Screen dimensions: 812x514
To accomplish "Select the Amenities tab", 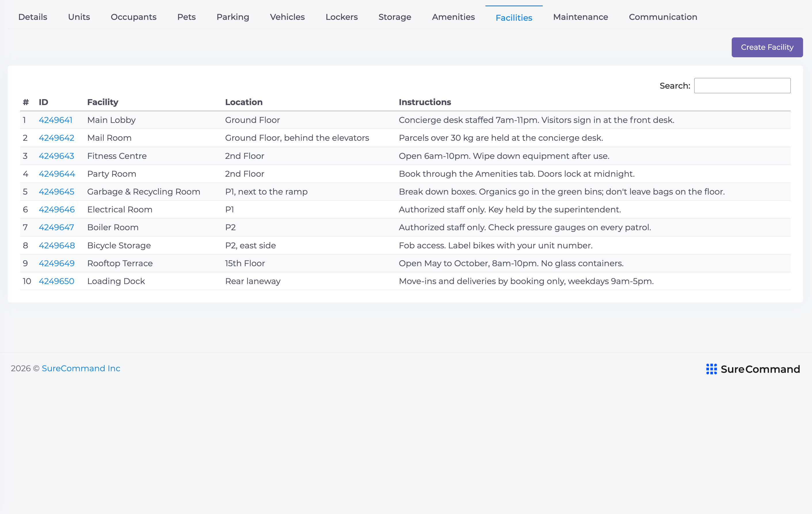I will [x=453, y=17].
